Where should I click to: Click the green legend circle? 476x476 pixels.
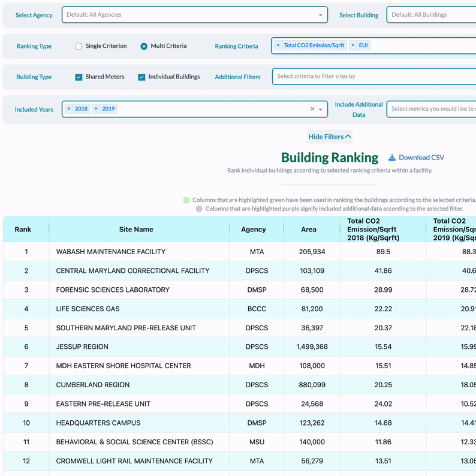[x=186, y=200]
